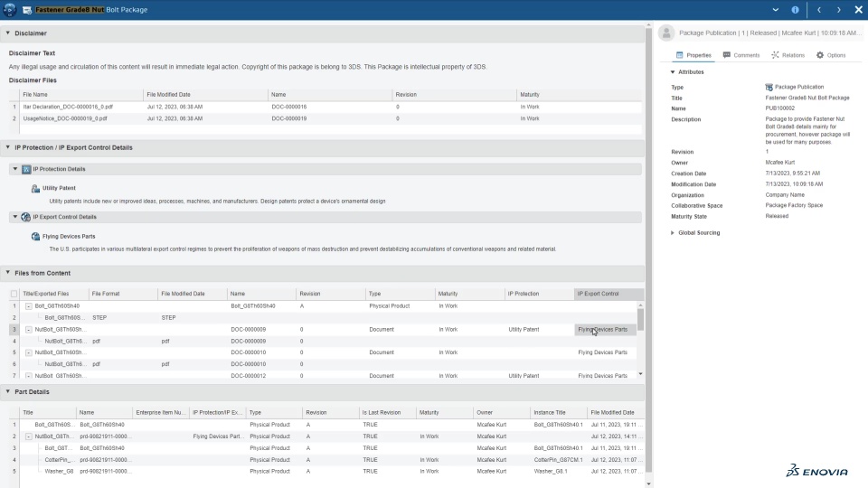
Task: Click the compass logo in title bar
Action: pyautogui.click(x=9, y=9)
